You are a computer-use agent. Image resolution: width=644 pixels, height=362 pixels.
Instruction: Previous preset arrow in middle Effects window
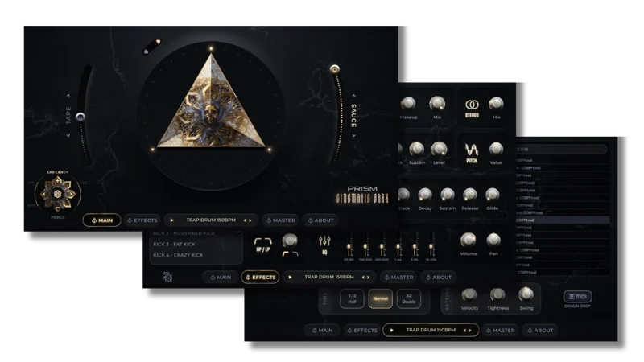(x=363, y=277)
